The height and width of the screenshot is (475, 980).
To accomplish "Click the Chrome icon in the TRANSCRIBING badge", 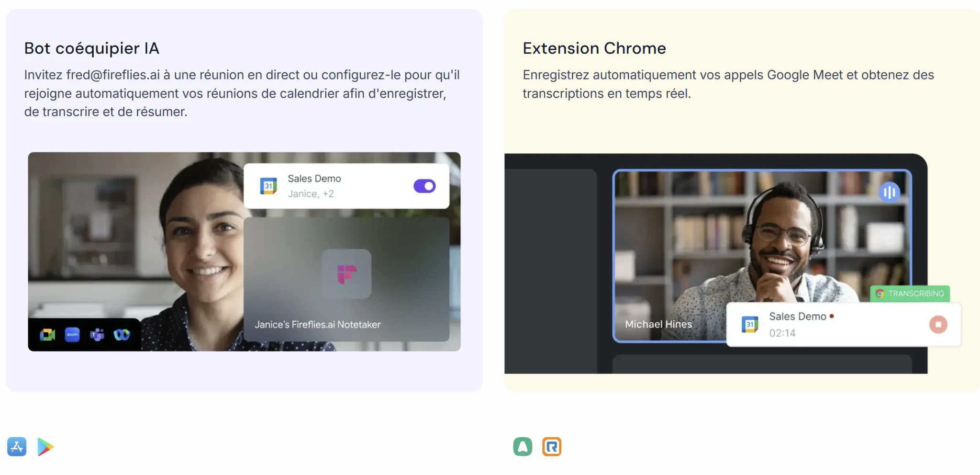I will click(x=880, y=294).
